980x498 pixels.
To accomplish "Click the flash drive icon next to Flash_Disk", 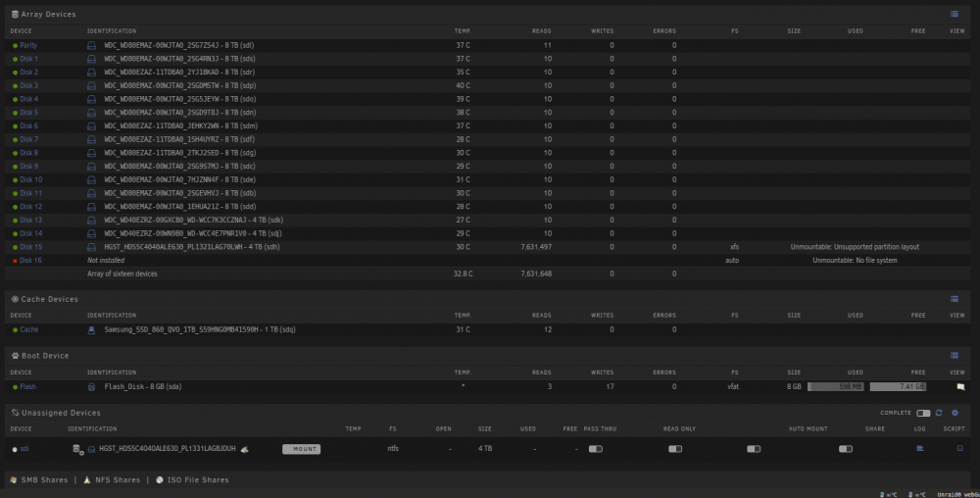I will click(91, 387).
